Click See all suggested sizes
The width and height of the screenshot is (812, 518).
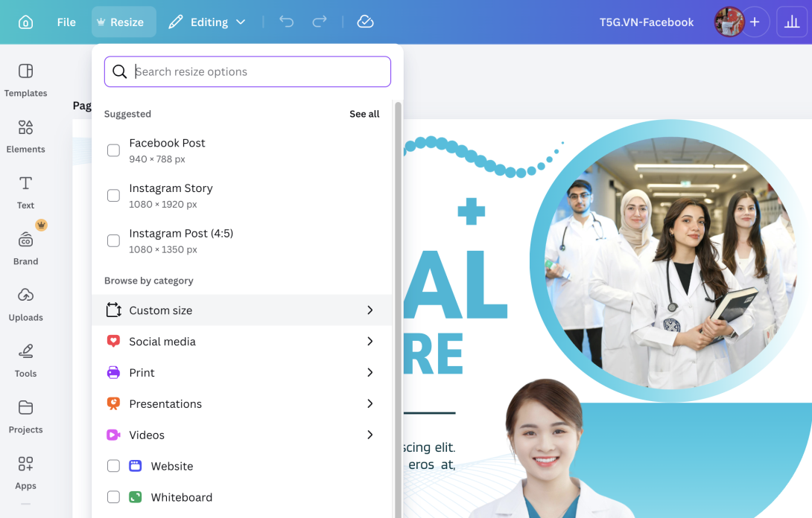tap(364, 114)
